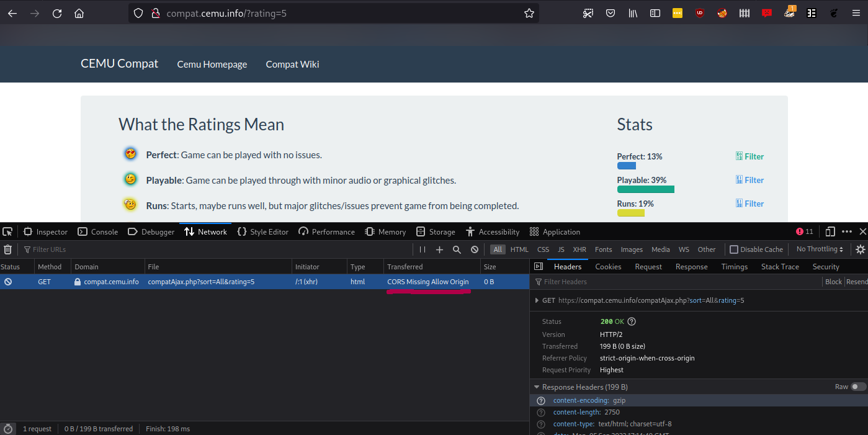Click the perf analysis stopwatch icon

[x=7, y=429]
